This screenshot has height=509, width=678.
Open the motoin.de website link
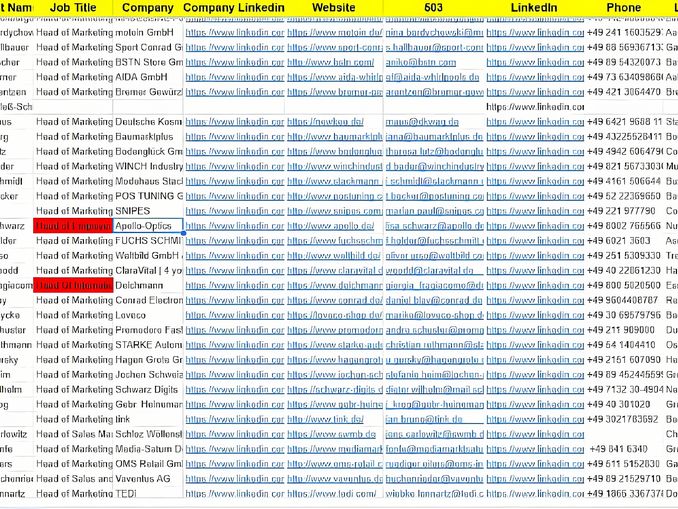pyautogui.click(x=335, y=32)
